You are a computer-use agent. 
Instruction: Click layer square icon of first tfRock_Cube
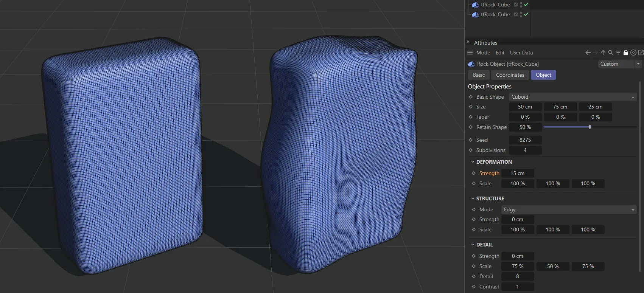pyautogui.click(x=516, y=5)
